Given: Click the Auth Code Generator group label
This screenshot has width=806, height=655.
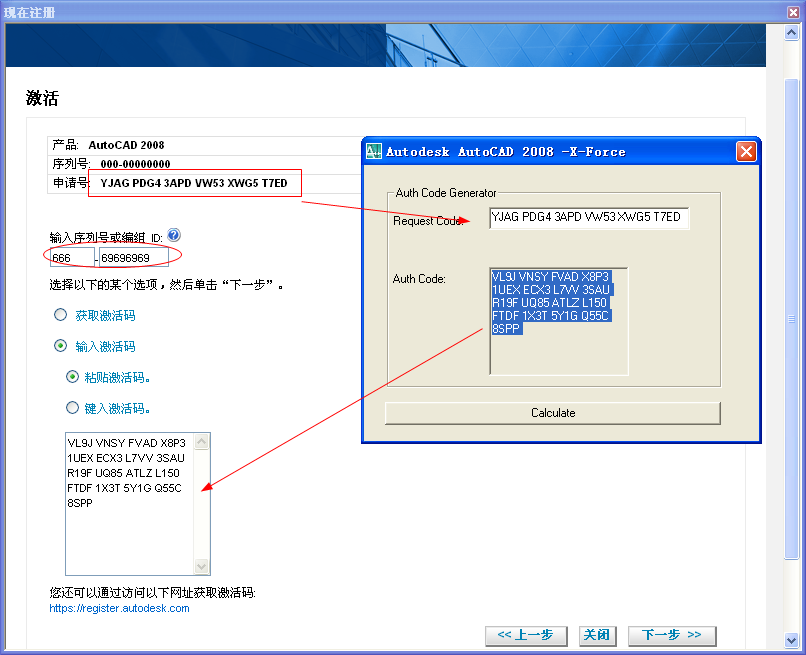Looking at the screenshot, I should pos(446,193).
